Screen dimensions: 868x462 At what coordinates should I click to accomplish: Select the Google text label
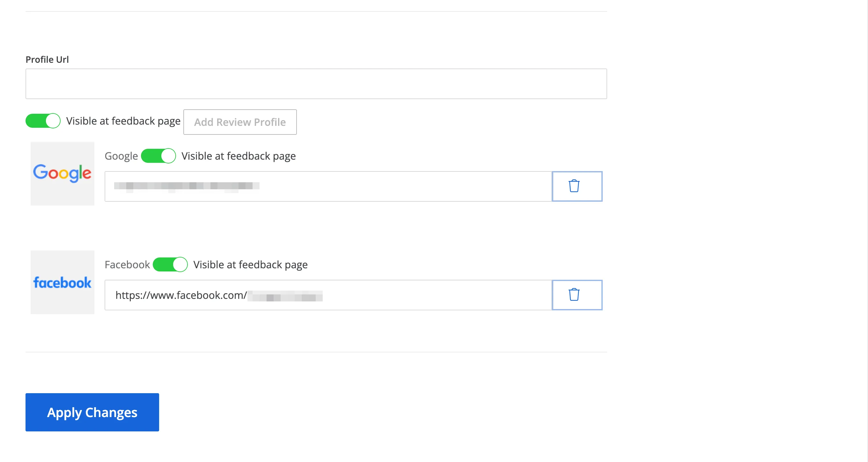[x=121, y=156]
